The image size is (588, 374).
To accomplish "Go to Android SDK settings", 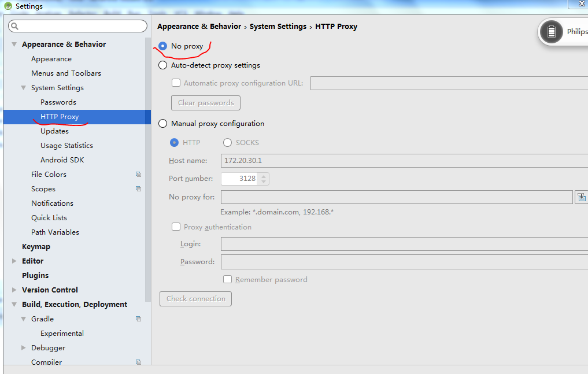I will point(62,160).
